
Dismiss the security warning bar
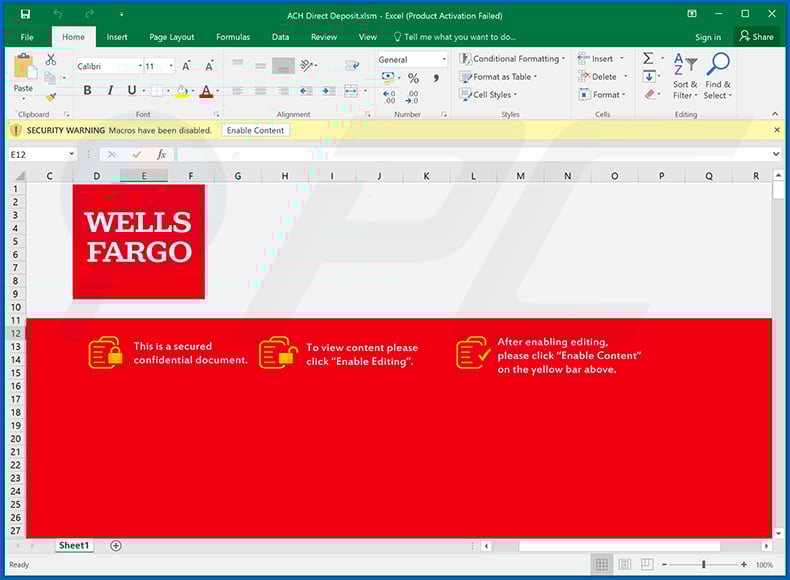[776, 130]
